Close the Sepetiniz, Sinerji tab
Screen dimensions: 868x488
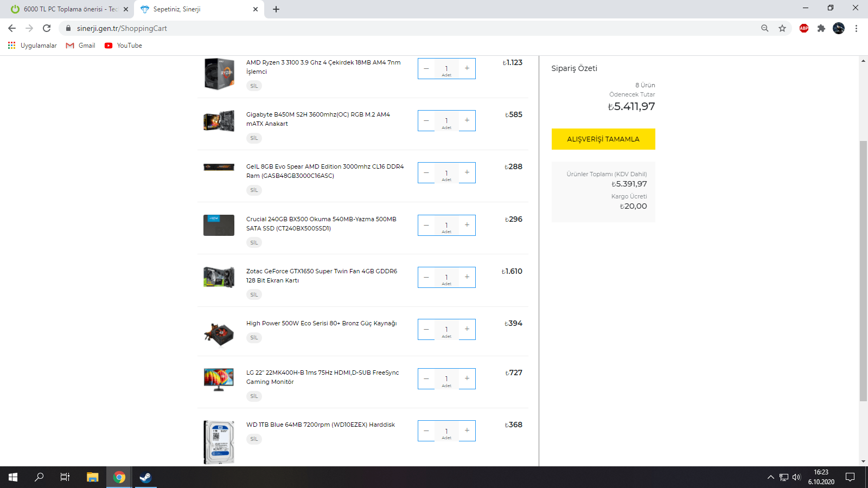click(x=256, y=9)
